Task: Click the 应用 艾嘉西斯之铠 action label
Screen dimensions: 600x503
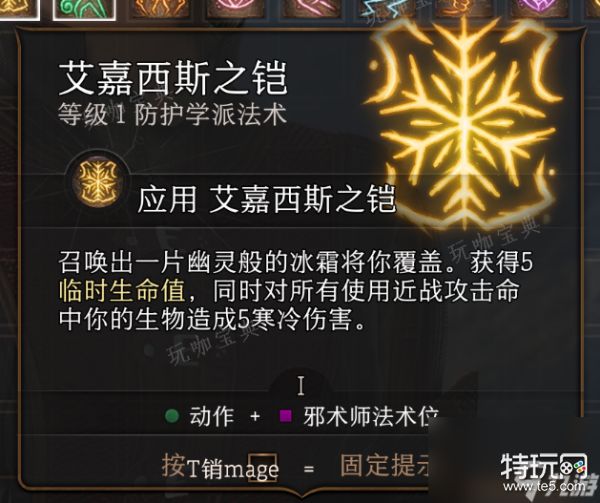Action: pyautogui.click(x=266, y=199)
